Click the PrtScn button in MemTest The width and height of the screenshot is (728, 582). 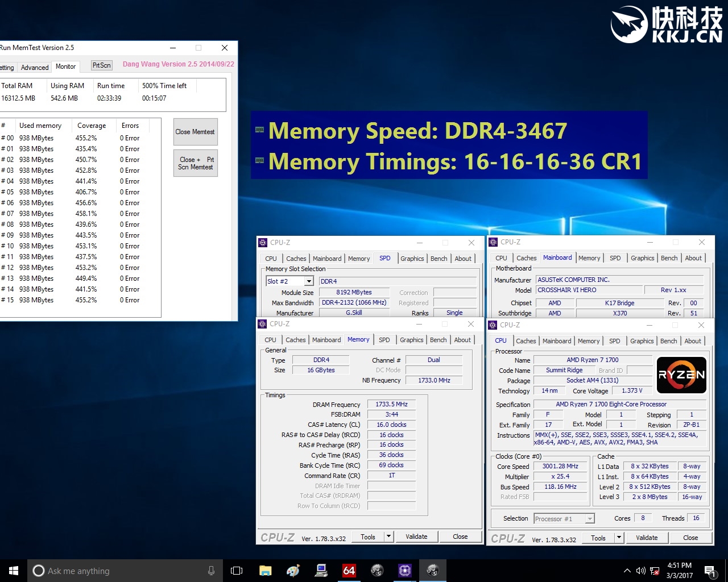click(x=102, y=65)
